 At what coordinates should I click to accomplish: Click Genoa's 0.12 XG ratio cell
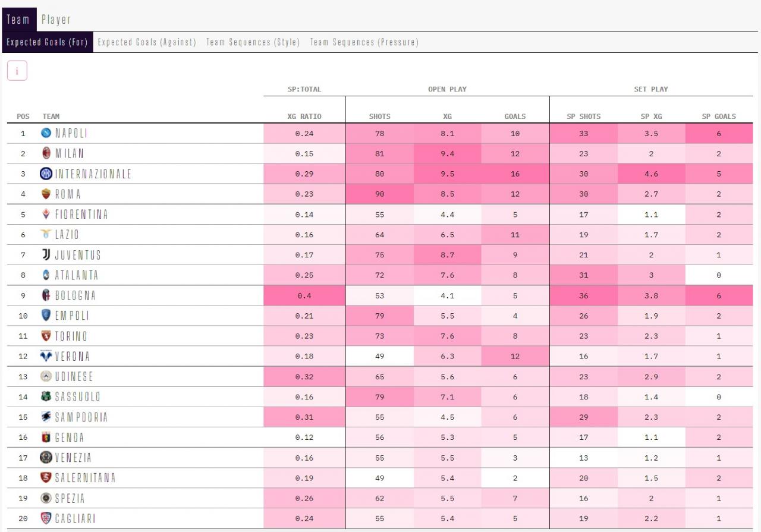tap(304, 437)
